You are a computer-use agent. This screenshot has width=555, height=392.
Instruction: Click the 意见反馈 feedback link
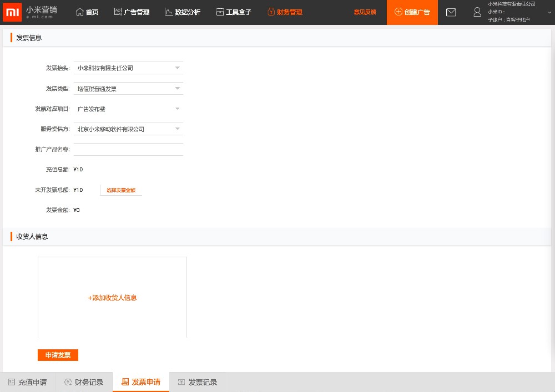tap(365, 12)
